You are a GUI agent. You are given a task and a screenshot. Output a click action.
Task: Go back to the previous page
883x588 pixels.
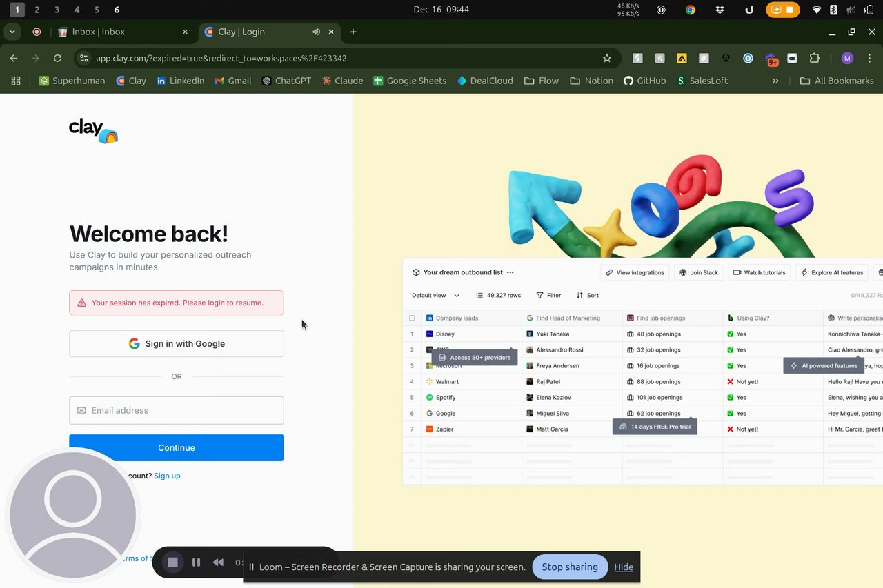coord(14,59)
